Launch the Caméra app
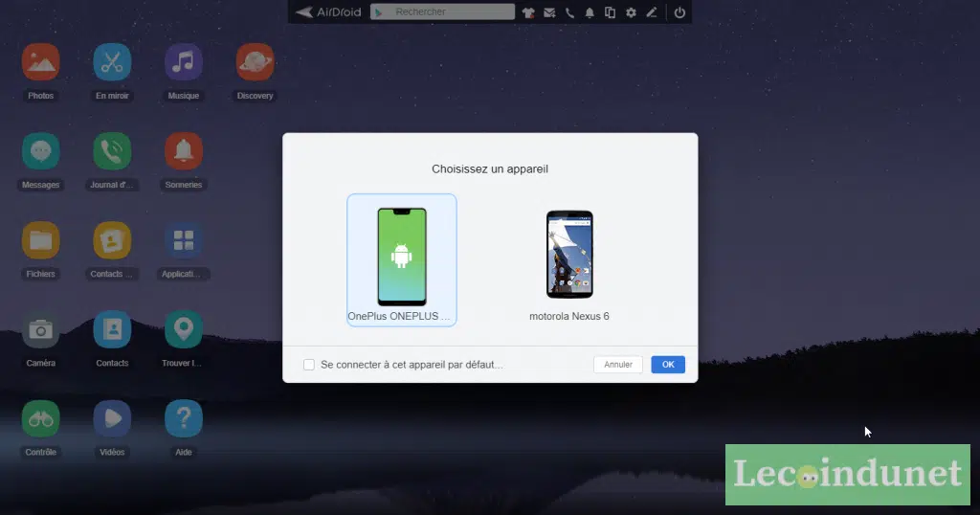Viewport: 980px width, 515px height. point(40,329)
